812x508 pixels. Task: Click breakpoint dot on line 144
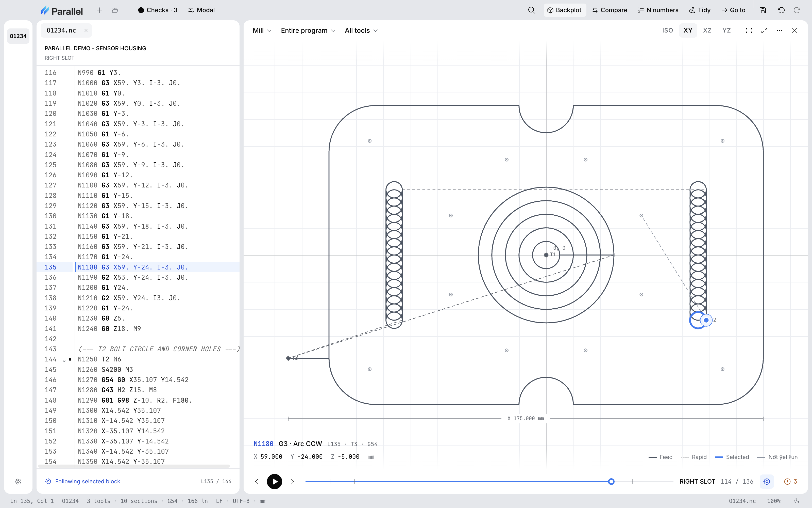point(70,359)
